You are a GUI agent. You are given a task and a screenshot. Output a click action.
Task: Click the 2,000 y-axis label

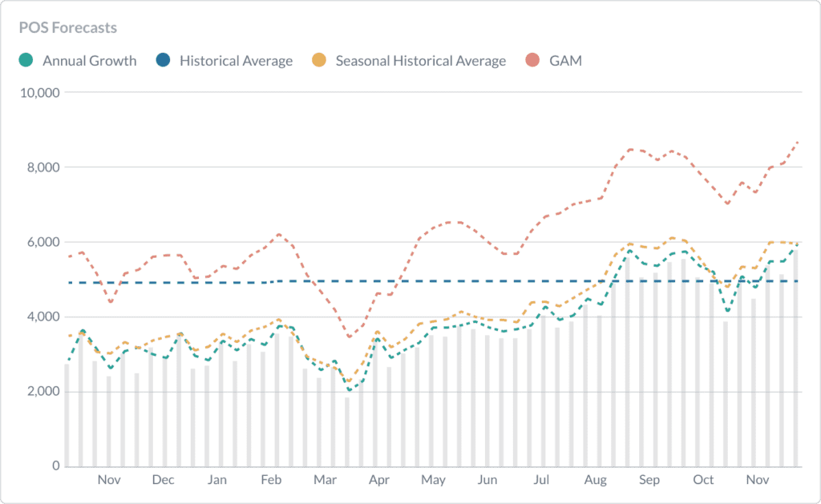(43, 392)
